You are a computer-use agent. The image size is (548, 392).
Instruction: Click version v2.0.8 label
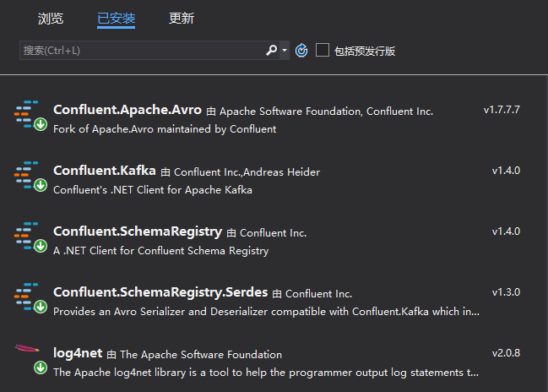506,353
